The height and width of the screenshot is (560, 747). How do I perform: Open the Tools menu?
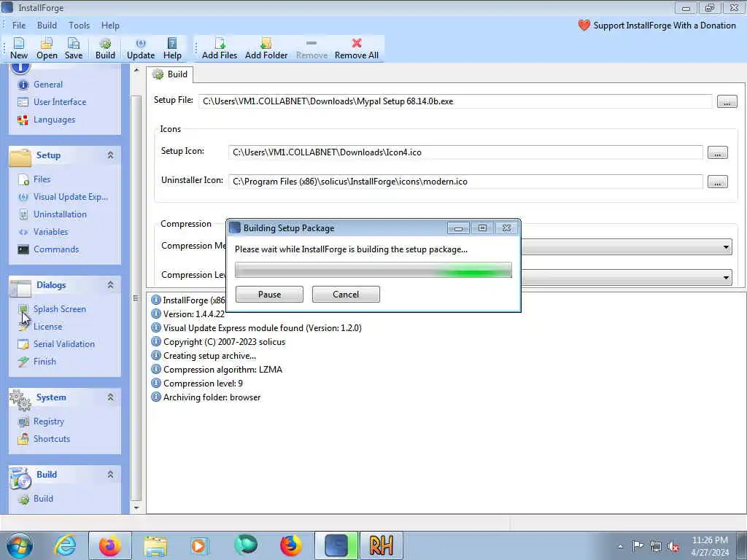(x=79, y=26)
